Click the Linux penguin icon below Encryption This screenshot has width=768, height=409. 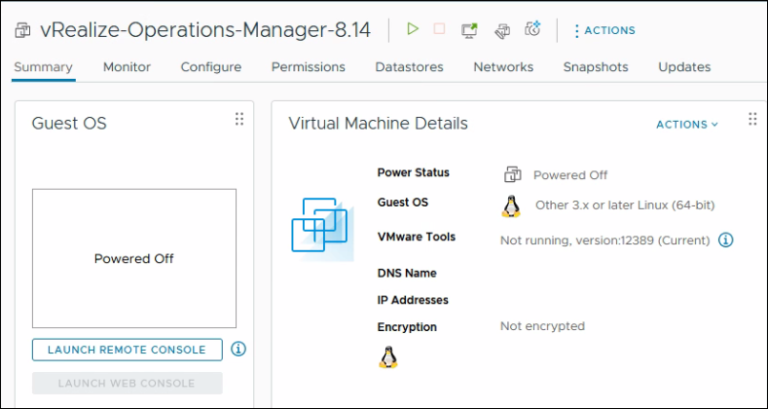pos(388,357)
